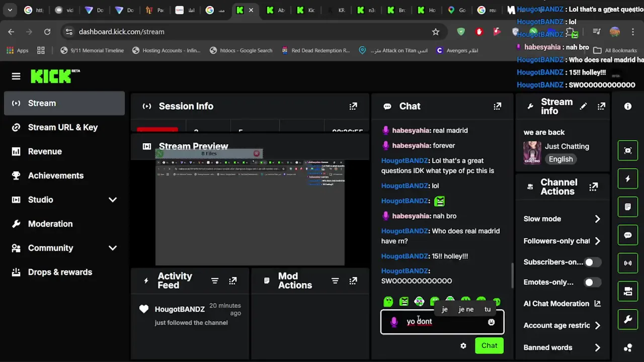
Task: Pop out the Session Info panel
Action: (x=353, y=106)
